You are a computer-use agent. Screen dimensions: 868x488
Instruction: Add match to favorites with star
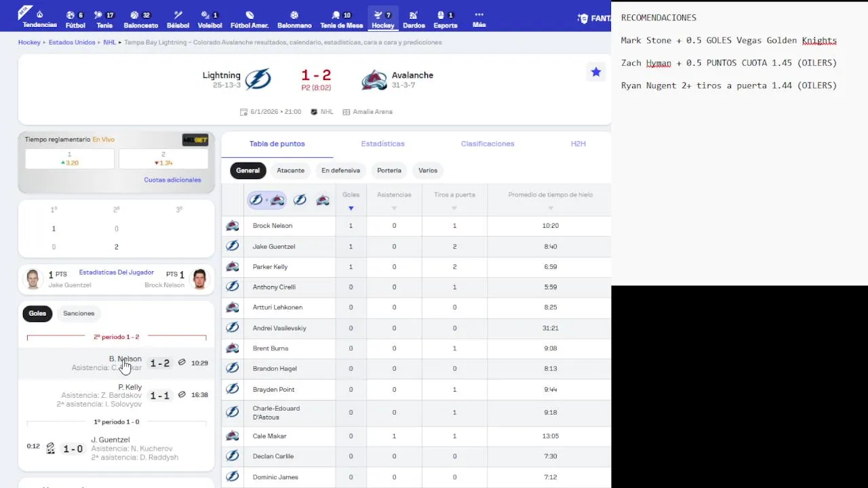[596, 72]
